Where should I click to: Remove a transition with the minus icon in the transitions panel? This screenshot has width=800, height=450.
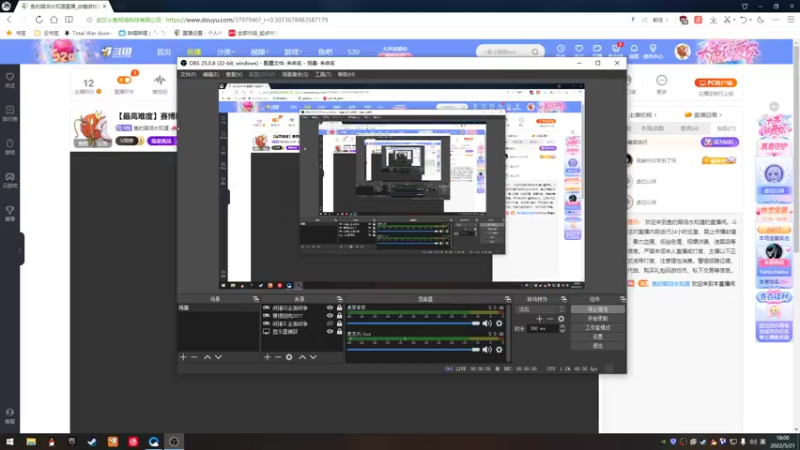click(550, 319)
